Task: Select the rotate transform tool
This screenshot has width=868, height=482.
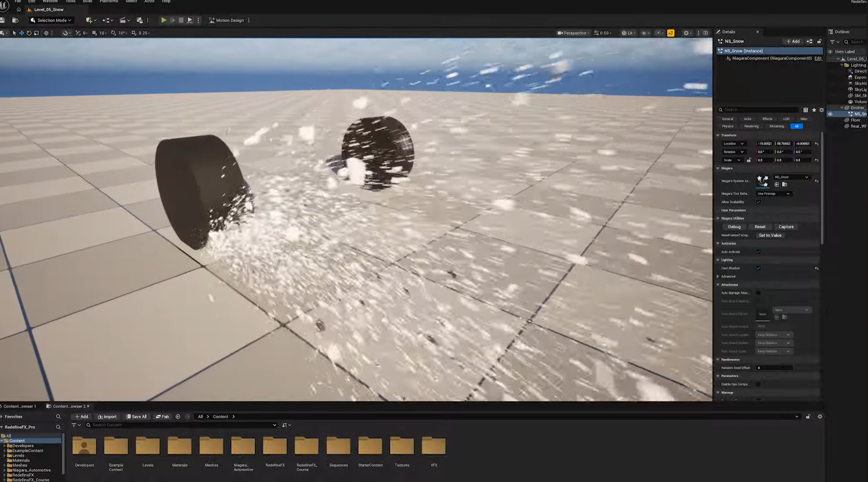Action: point(29,33)
